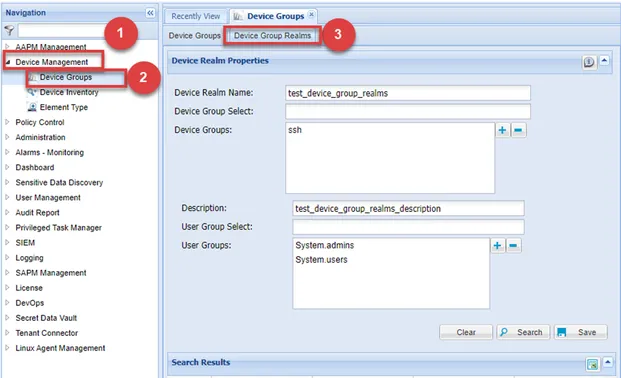Viewport: 621px width, 378px height.
Task: Open Logging in navigation tree
Action: (x=29, y=258)
